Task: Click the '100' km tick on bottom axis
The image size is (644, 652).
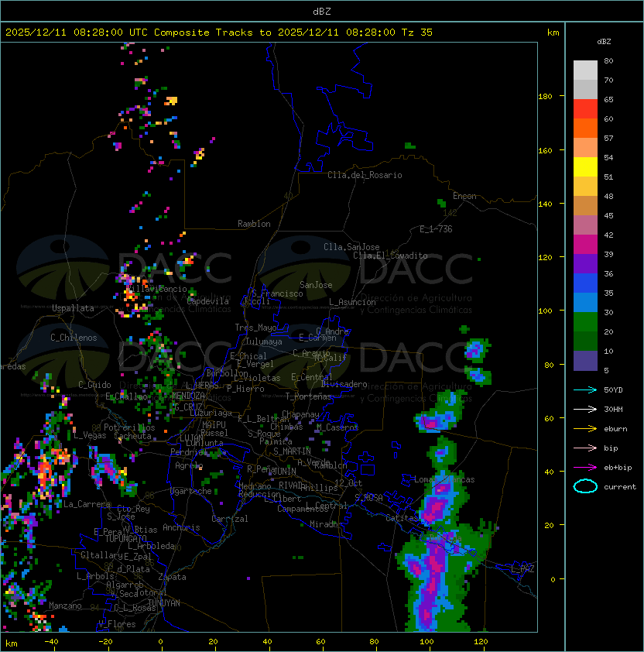Action: pos(426,642)
